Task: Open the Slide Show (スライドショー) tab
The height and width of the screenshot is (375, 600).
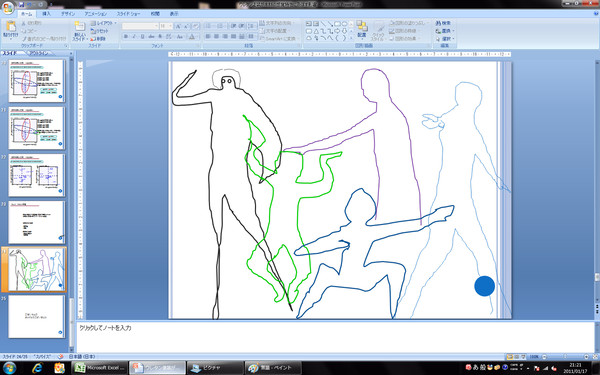Action: click(x=128, y=13)
